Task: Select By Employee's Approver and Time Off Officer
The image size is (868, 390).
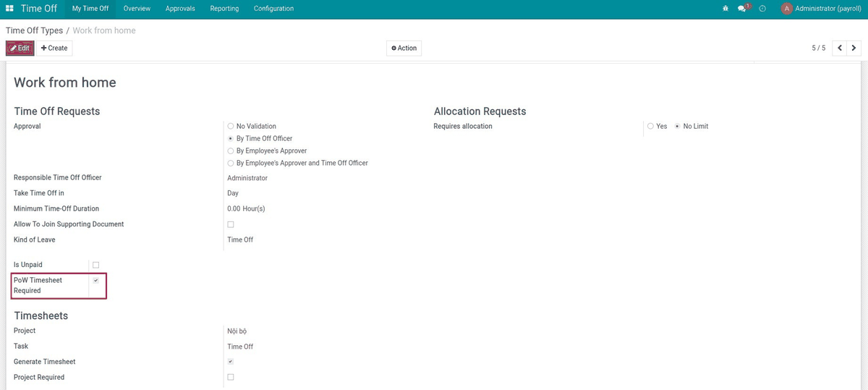Action: [x=231, y=163]
